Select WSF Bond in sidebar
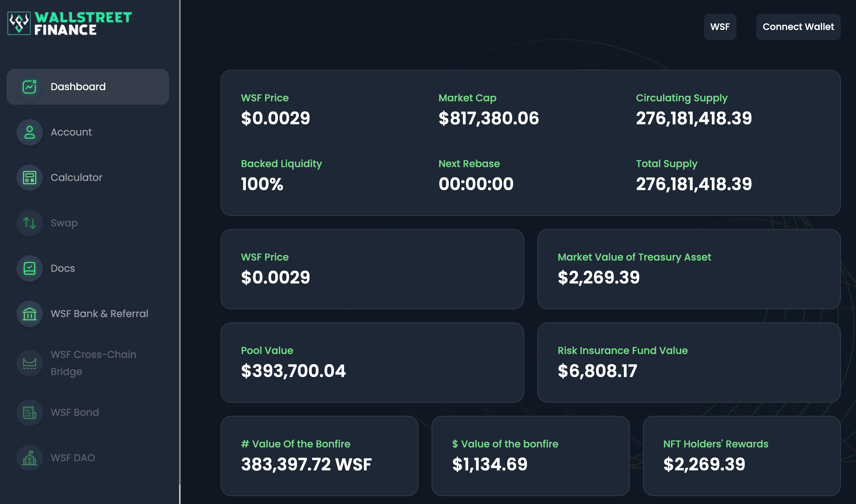This screenshot has height=504, width=856. (x=88, y=413)
